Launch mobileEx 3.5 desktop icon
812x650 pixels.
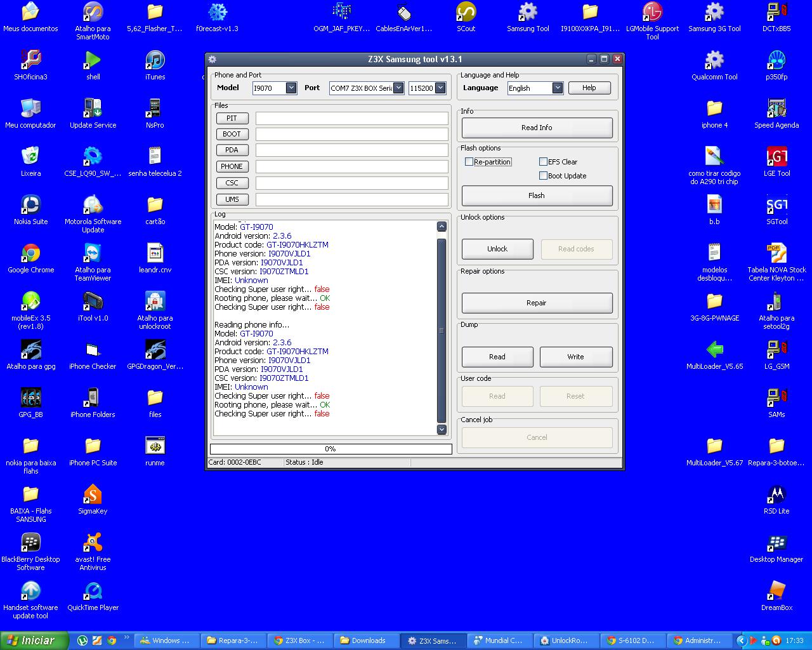tap(30, 310)
